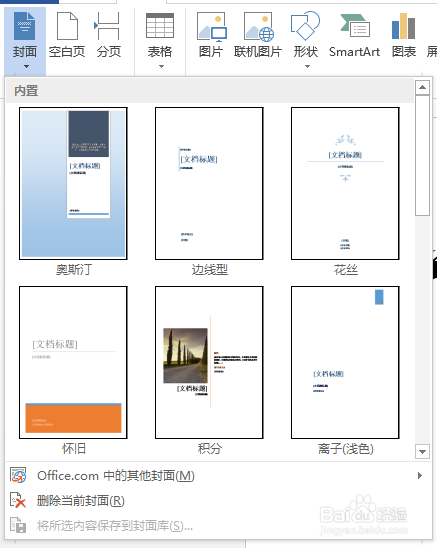Click the gallery scrollbar down arrow
437x548 pixels.
tap(422, 452)
